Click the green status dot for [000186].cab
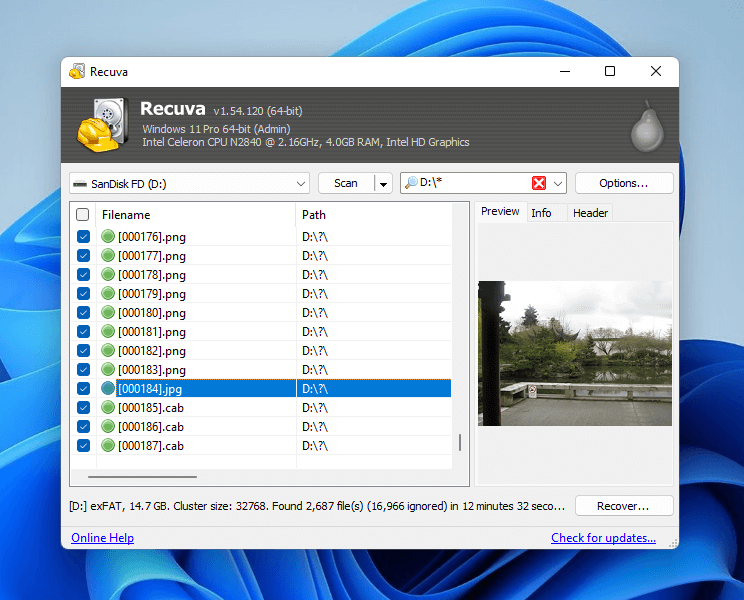This screenshot has width=744, height=600. point(108,426)
